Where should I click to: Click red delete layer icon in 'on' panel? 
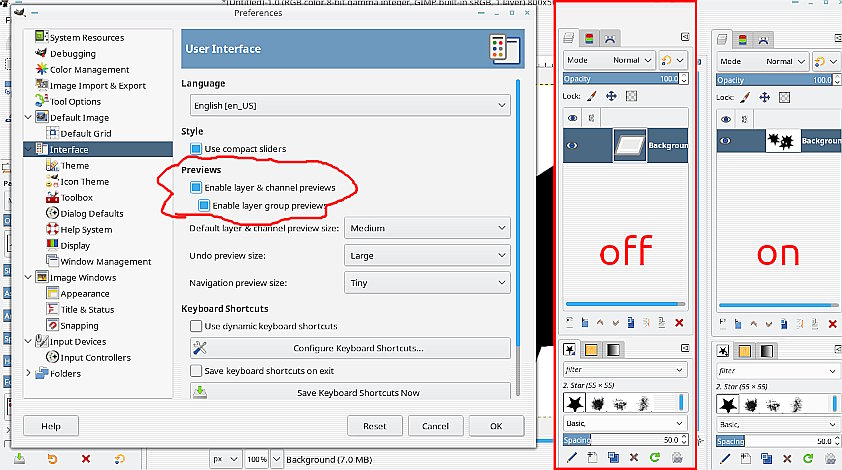point(832,323)
